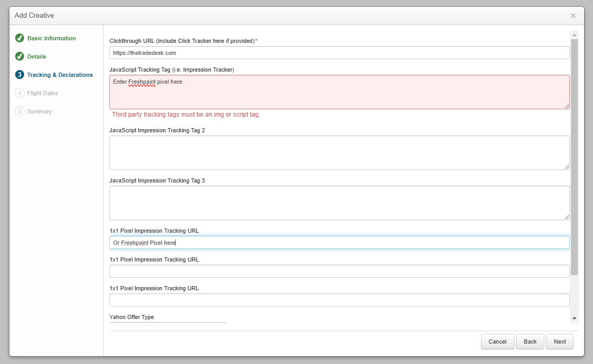Click the Summary step 5 circle

click(x=20, y=111)
